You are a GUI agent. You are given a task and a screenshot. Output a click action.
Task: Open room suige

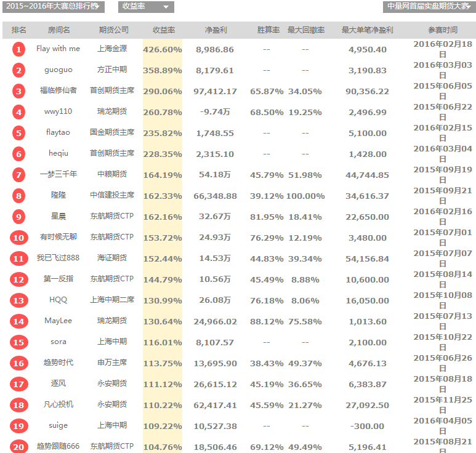[x=58, y=425]
